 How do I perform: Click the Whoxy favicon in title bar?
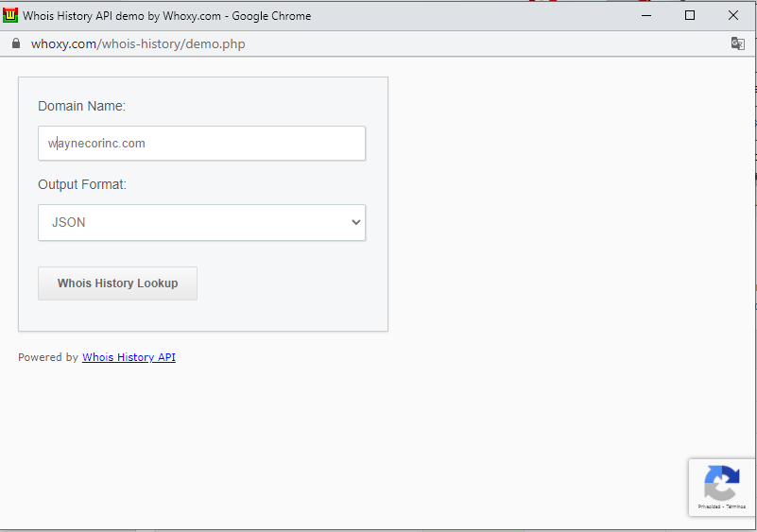pos(11,15)
